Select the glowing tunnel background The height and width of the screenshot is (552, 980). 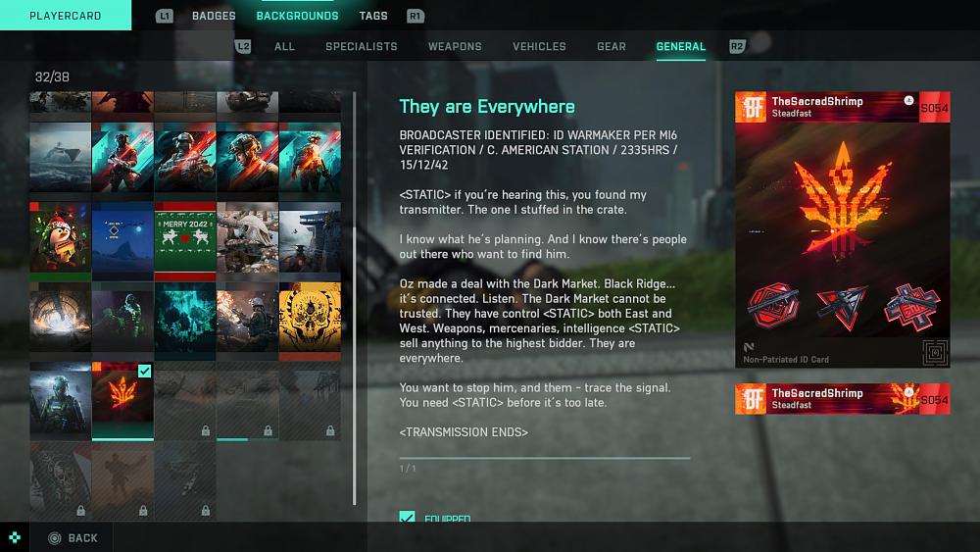pyautogui.click(x=60, y=321)
